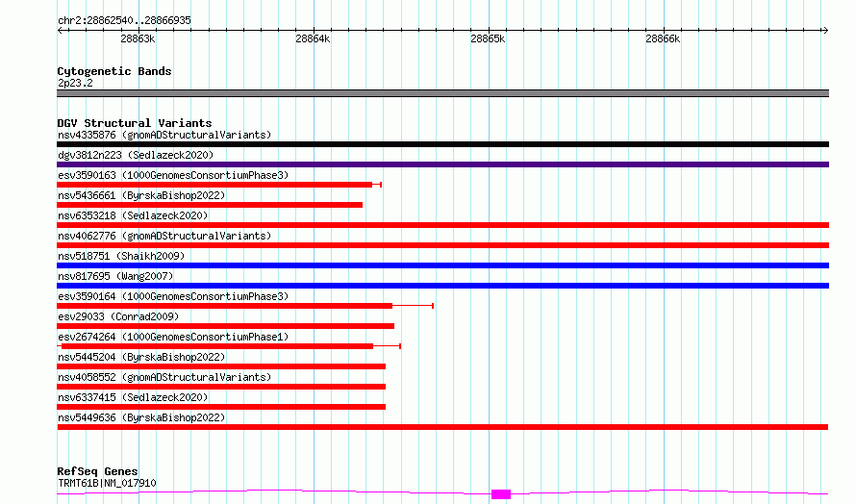Click the RefSeq Genes track title

97,471
